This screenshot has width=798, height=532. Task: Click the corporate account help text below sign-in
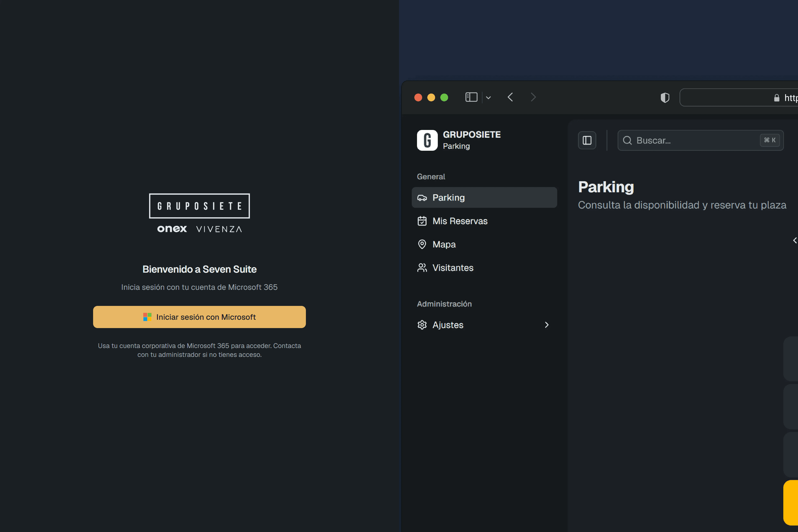coord(199,350)
